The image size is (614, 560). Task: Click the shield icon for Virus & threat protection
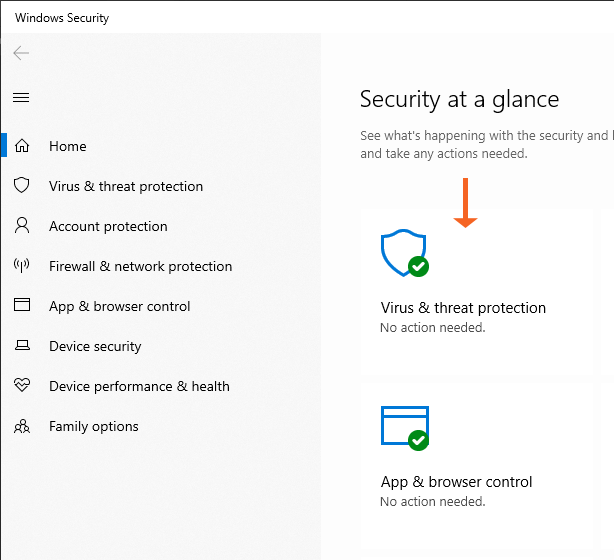point(22,186)
